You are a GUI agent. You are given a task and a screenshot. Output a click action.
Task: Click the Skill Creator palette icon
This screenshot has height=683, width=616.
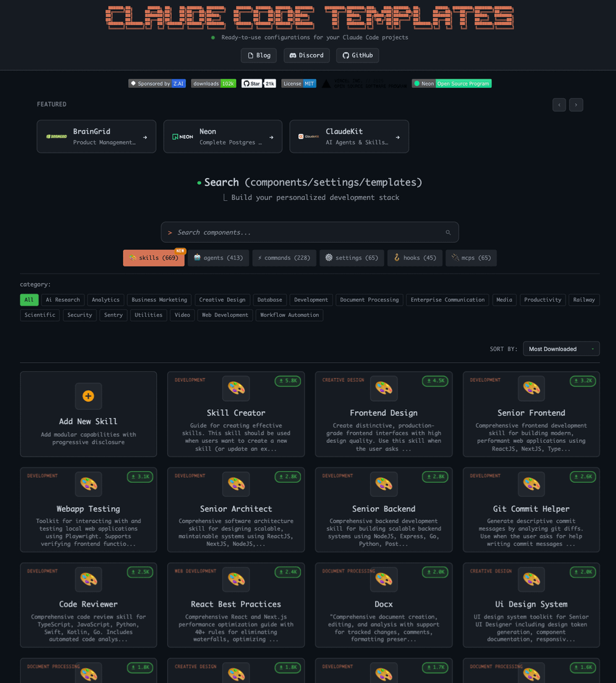tap(236, 388)
